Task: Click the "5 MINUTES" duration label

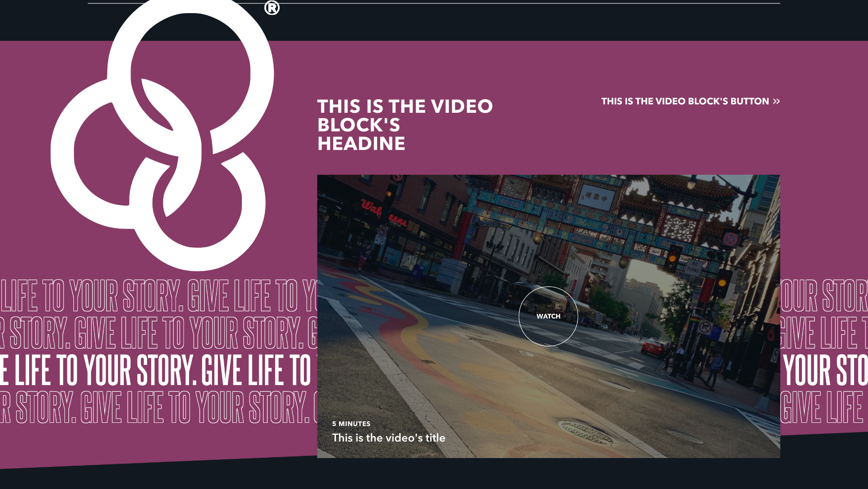Action: 351,424
